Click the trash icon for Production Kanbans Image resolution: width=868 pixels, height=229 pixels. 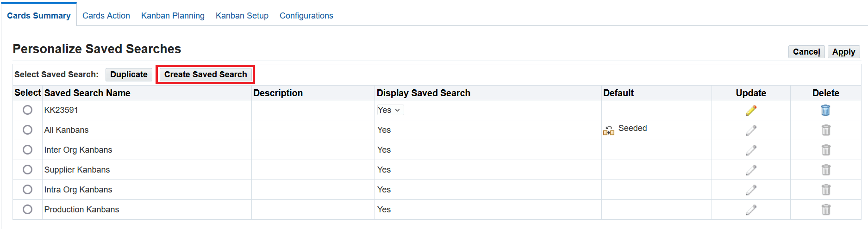(825, 210)
